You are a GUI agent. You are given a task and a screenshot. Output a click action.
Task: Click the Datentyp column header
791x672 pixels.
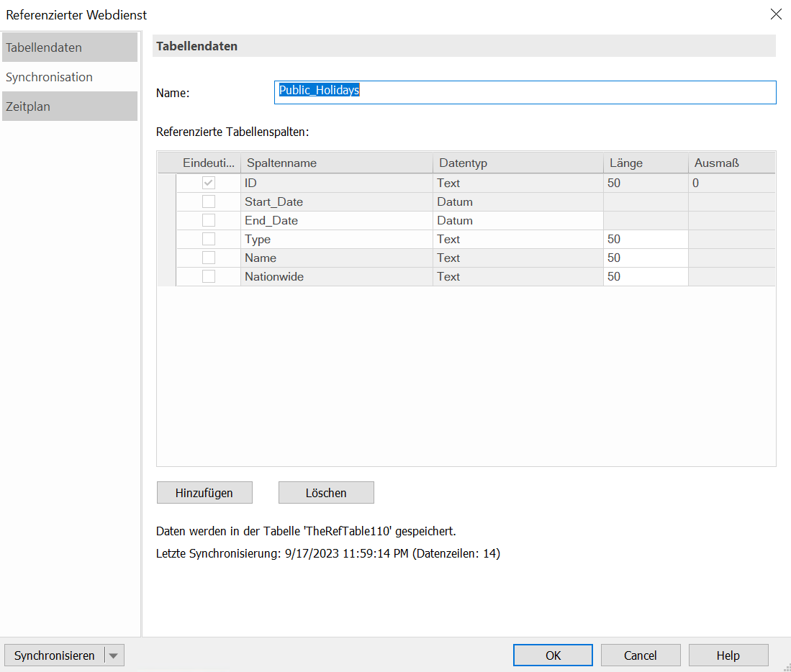(518, 163)
